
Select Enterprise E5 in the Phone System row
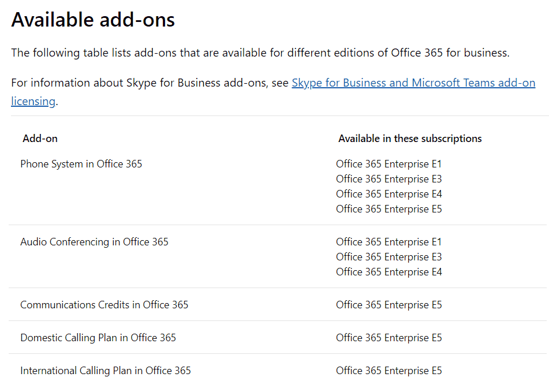pos(389,209)
